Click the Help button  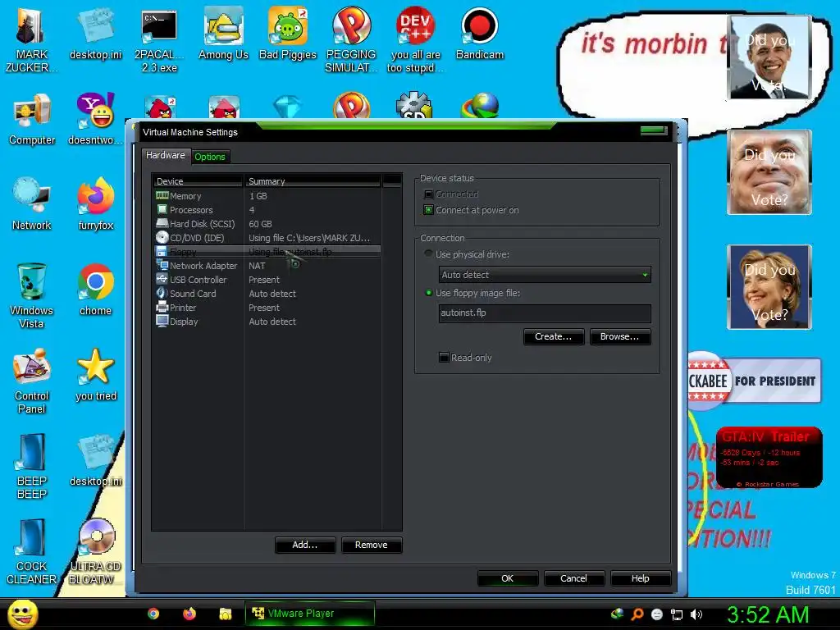[x=640, y=578]
